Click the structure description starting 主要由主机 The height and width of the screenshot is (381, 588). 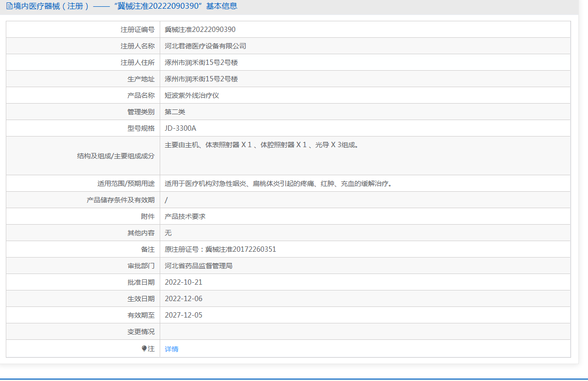262,145
